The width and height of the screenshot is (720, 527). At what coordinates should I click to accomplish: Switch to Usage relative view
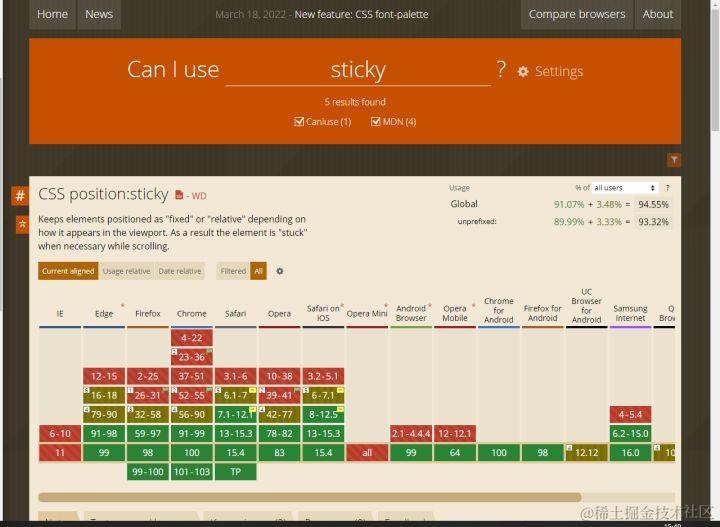tap(126, 271)
